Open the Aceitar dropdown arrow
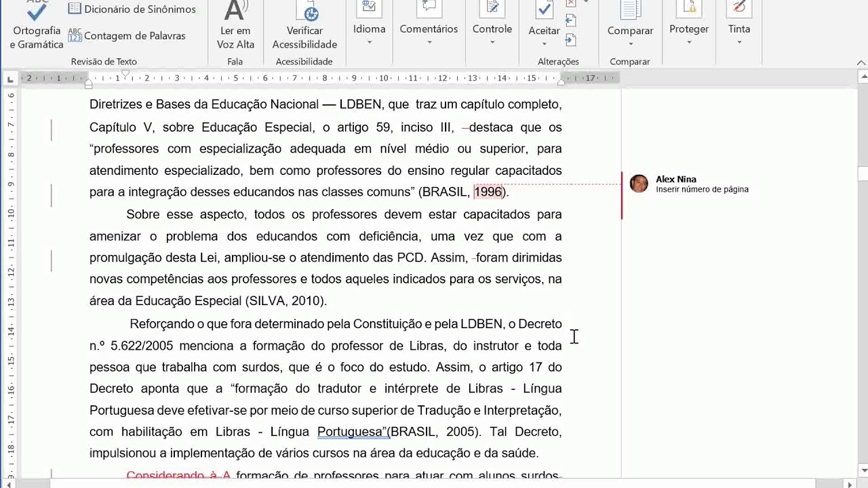This screenshot has width=868, height=488. [x=544, y=45]
